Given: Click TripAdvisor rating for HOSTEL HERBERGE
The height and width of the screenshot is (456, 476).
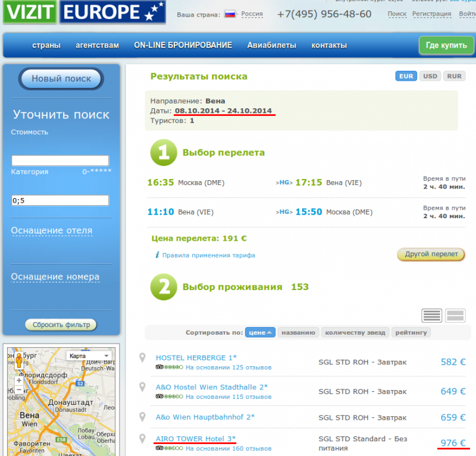Looking at the screenshot, I should tap(170, 367).
